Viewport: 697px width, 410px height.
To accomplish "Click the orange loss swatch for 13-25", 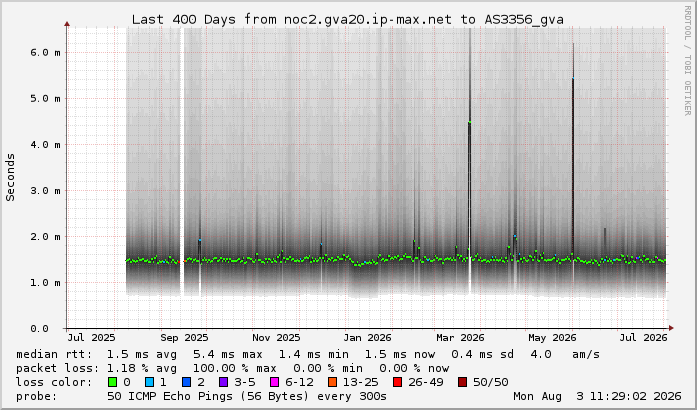I will pos(332,382).
